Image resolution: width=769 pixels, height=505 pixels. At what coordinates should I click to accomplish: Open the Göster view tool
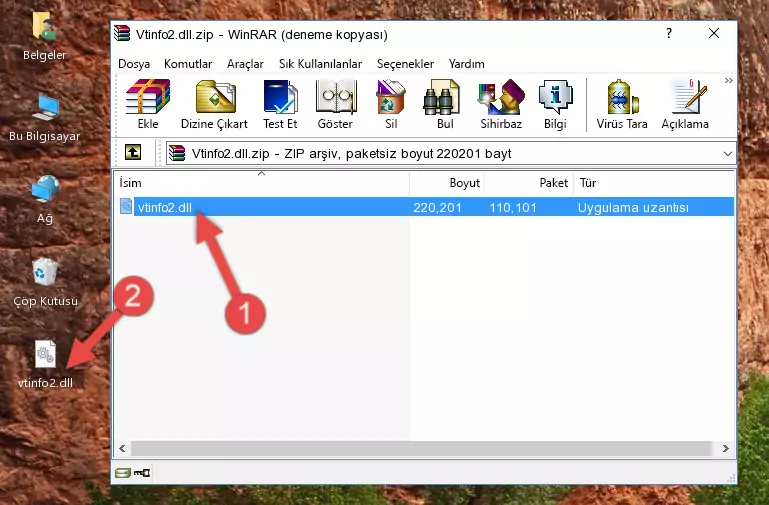335,104
